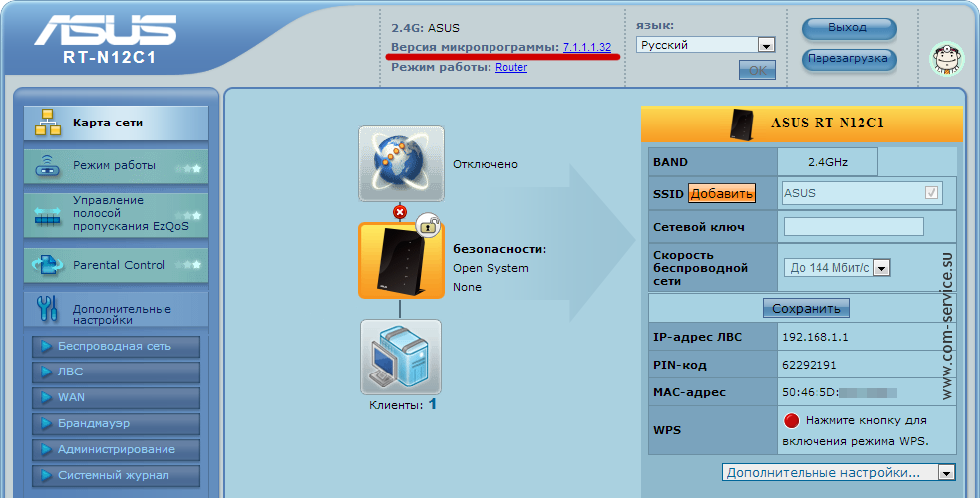Click the wrench tools icon
This screenshot has width=980, height=498.
(x=48, y=309)
